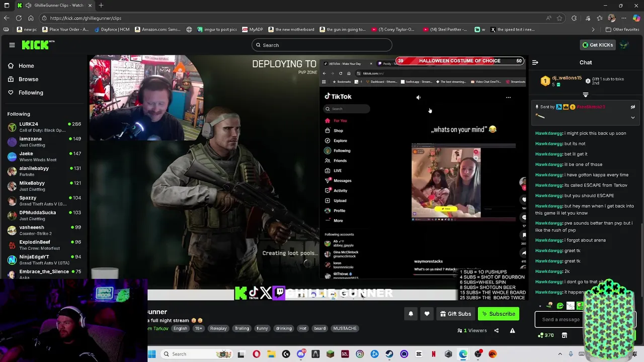Click the 18+ tag
This screenshot has width=644, height=362.
[x=198, y=328]
